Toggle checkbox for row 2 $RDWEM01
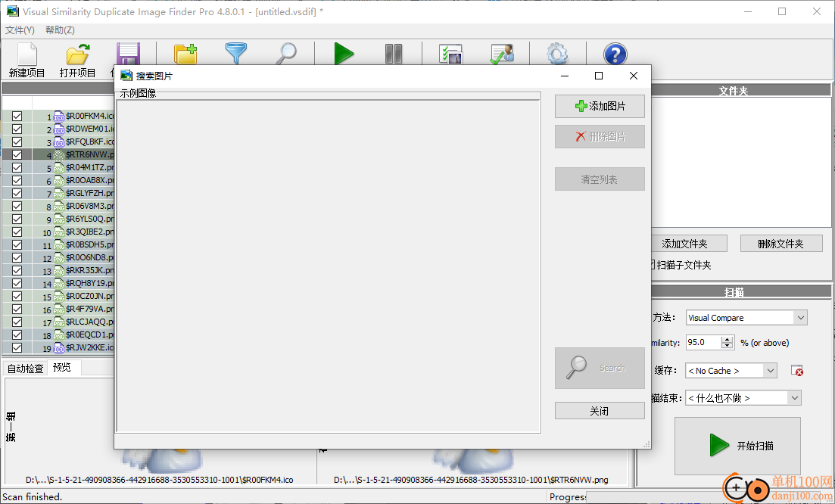 17,129
